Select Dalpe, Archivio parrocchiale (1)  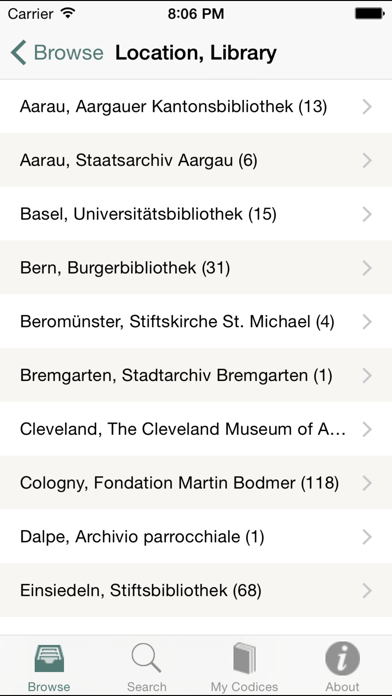click(x=196, y=537)
